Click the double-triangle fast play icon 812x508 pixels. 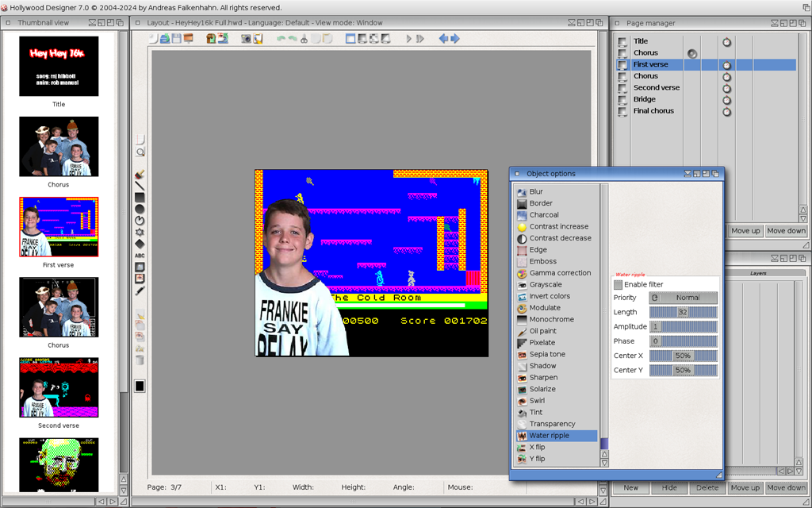tap(420, 38)
